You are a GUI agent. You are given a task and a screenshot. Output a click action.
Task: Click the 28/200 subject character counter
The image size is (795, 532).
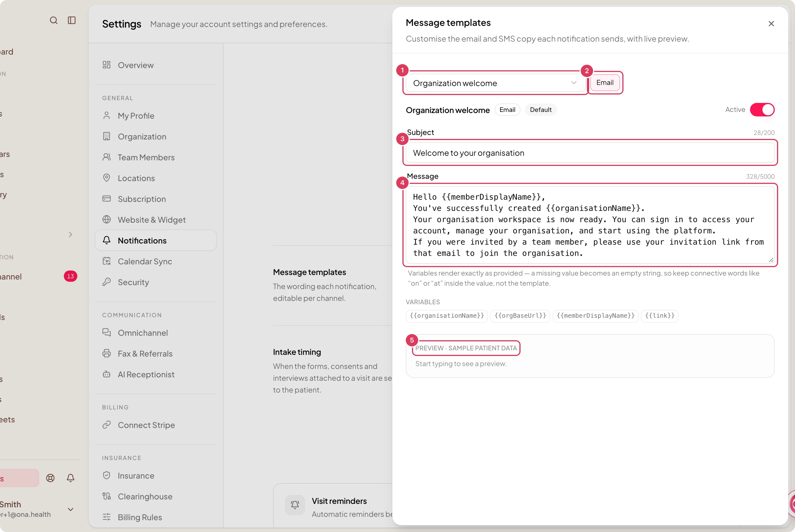coord(764,133)
